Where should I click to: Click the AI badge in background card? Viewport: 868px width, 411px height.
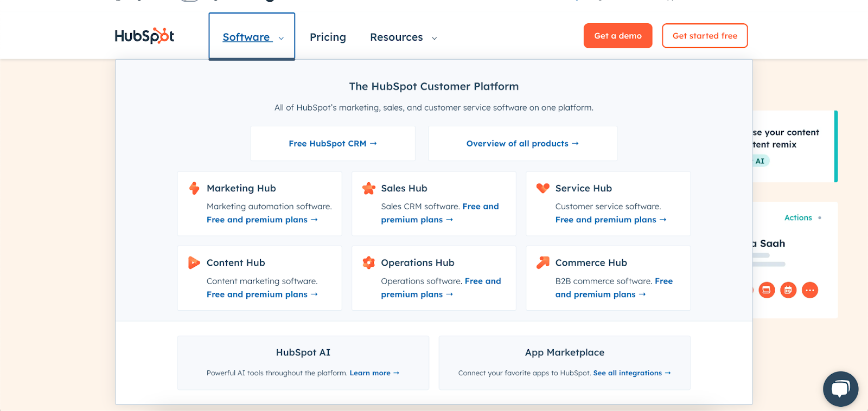point(760,161)
